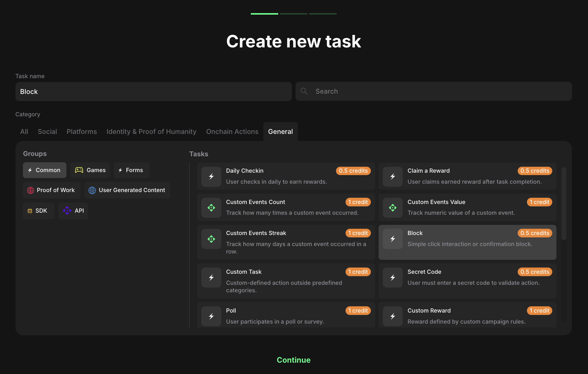
Task: Choose the Claim a Reward task card
Action: tap(467, 176)
